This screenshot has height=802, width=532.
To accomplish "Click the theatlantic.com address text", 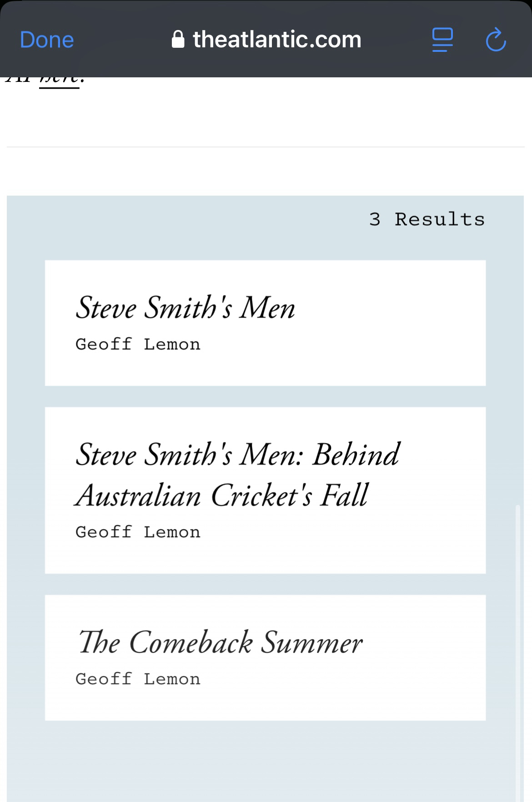I will coord(277,40).
